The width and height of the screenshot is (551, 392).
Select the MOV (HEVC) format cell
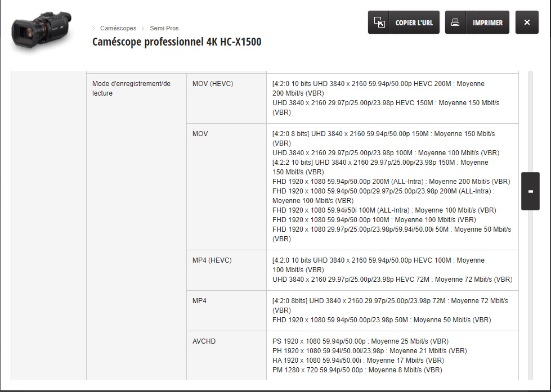213,84
